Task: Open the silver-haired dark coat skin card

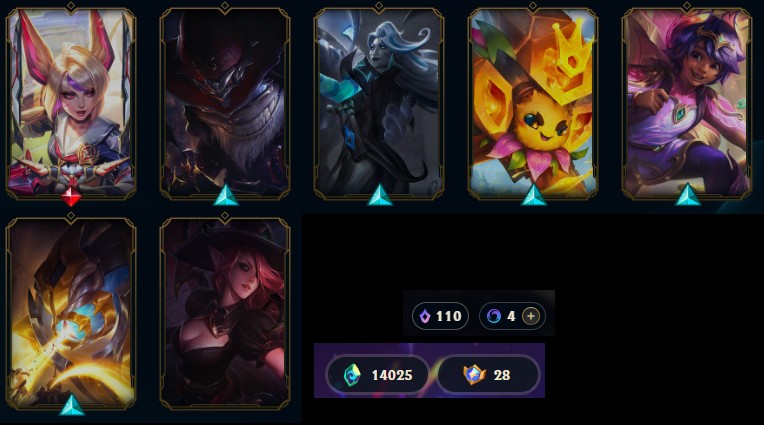Action: coord(379,102)
